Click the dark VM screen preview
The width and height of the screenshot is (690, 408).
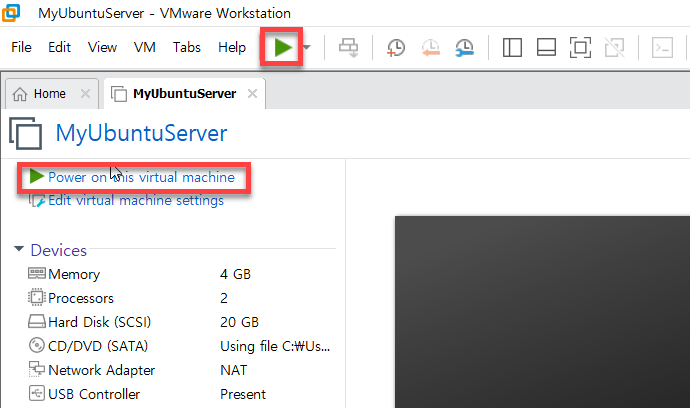(x=542, y=312)
